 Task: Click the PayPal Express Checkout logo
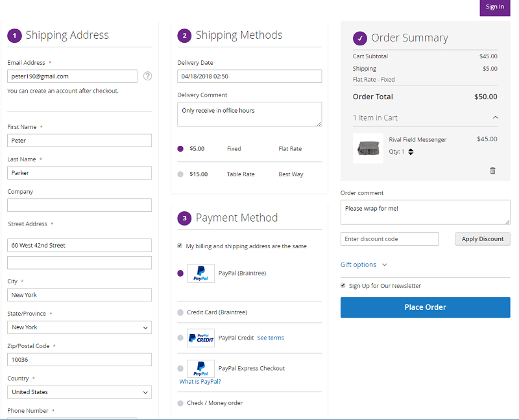[200, 369]
